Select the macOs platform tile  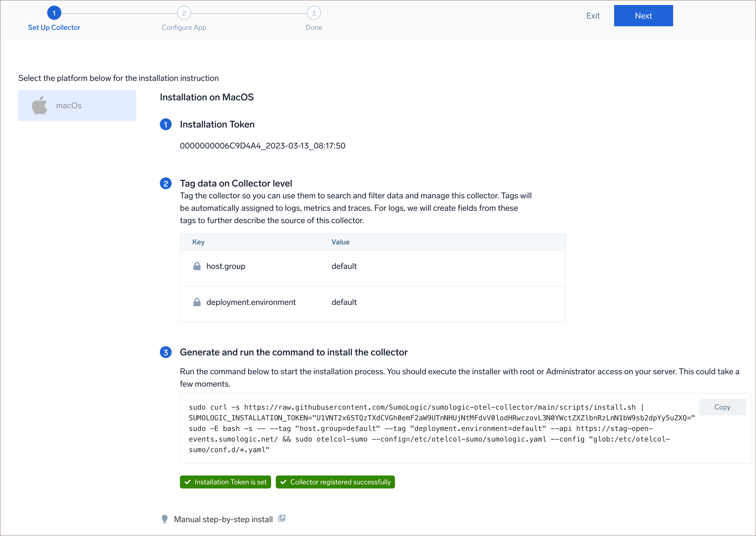(77, 106)
